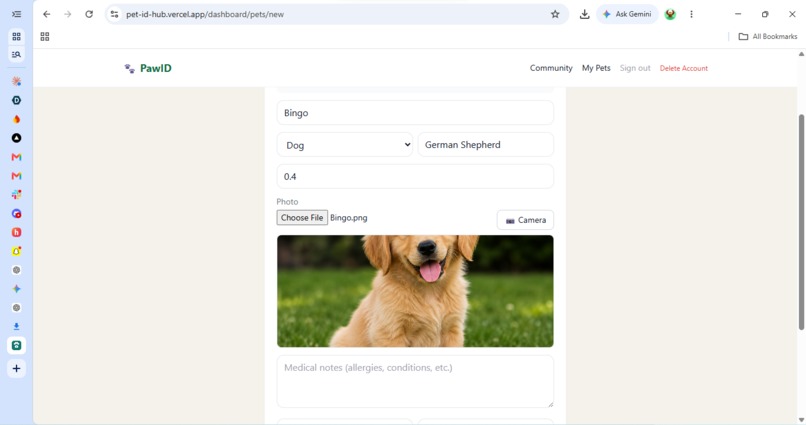The height and width of the screenshot is (425, 806).
Task: Click the puppy photo preview
Action: [415, 291]
